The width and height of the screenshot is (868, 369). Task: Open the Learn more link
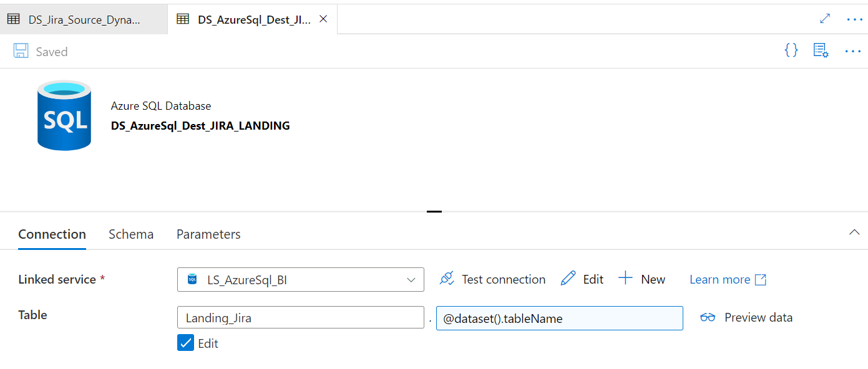click(x=728, y=280)
